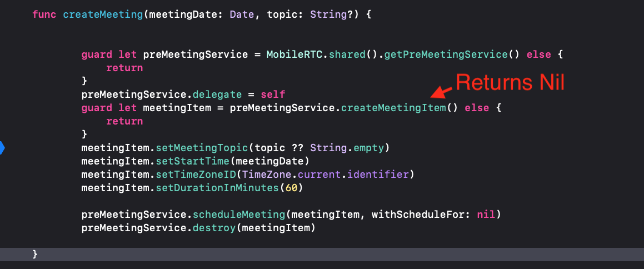
Task: Click the nil argument in withScheduleFor
Action: tap(486, 215)
